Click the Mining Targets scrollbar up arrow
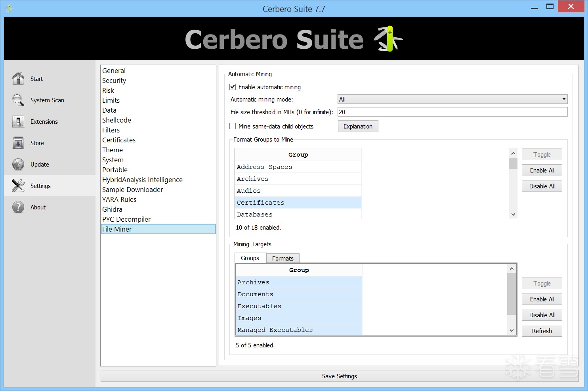 tap(512, 269)
